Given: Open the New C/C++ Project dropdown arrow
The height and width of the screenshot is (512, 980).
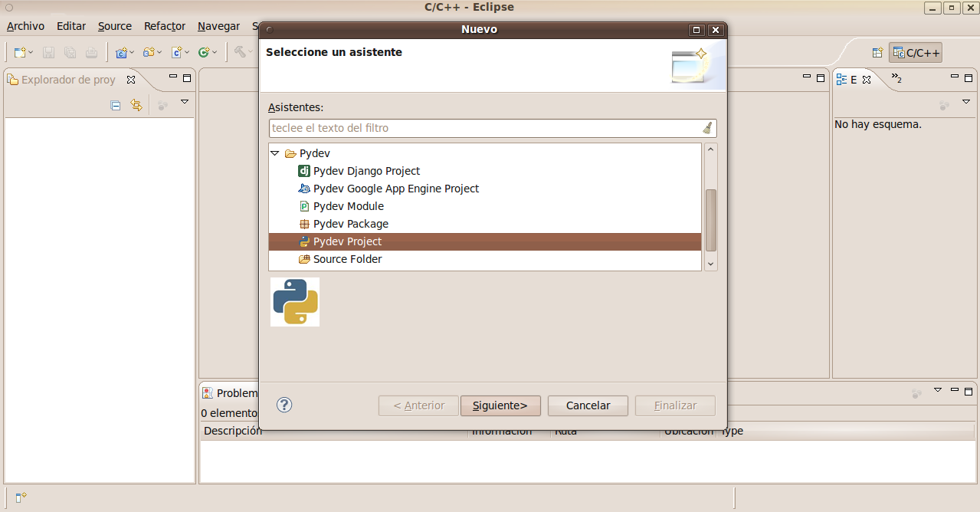Looking at the screenshot, I should pyautogui.click(x=132, y=53).
